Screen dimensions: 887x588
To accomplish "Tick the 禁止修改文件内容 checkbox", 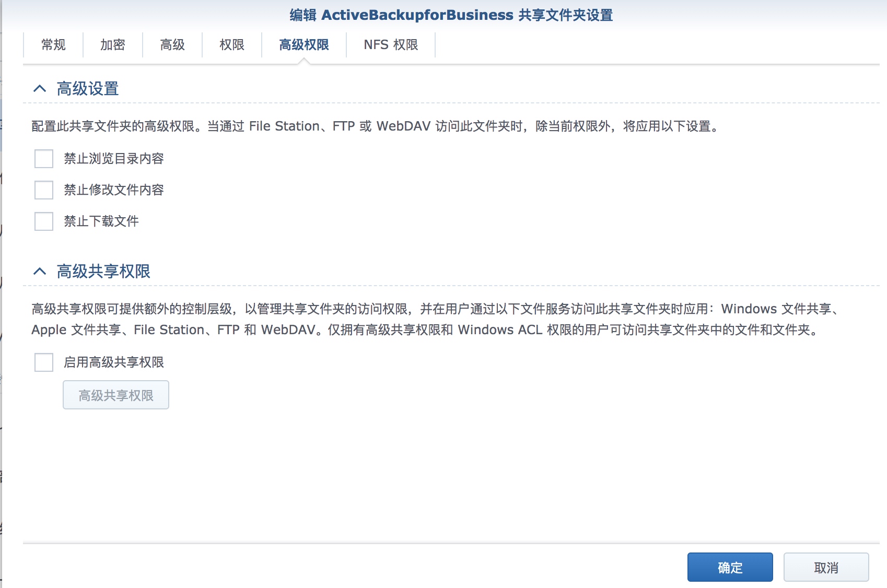I will pos(44,190).
